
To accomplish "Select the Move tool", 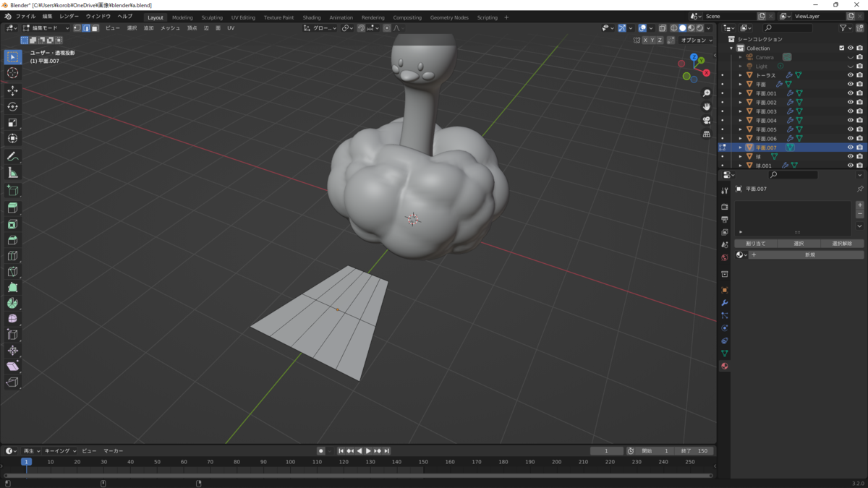I will coord(12,91).
